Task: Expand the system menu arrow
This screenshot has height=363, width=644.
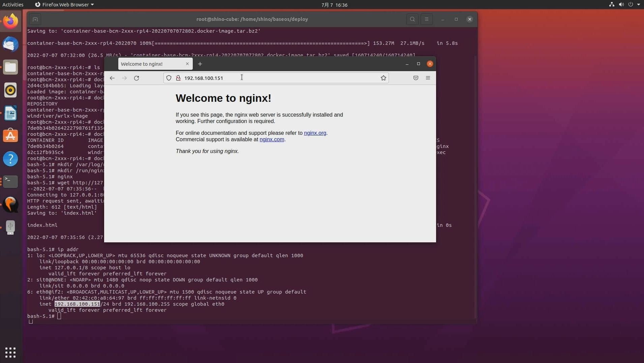Action: pyautogui.click(x=639, y=4)
